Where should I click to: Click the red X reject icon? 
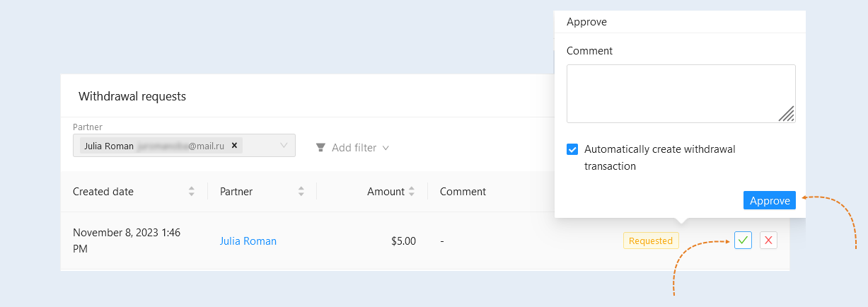(768, 241)
